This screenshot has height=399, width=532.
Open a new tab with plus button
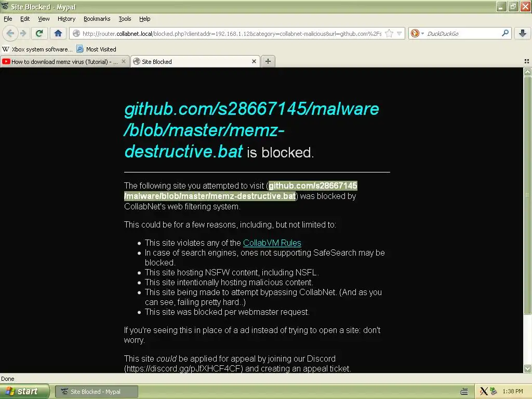tap(268, 61)
